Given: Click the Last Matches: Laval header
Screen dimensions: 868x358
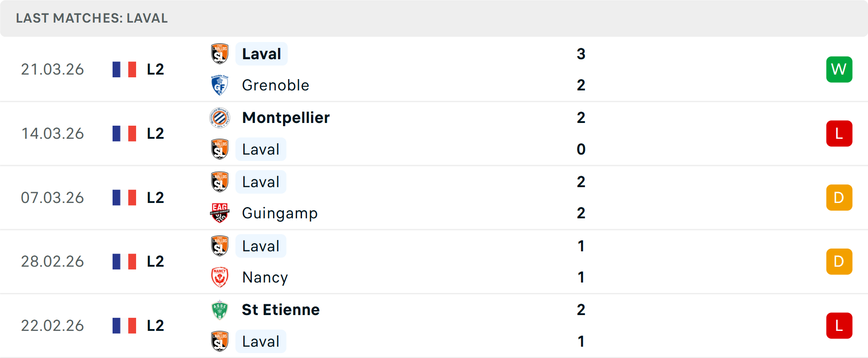Looking at the screenshot, I should (x=92, y=18).
